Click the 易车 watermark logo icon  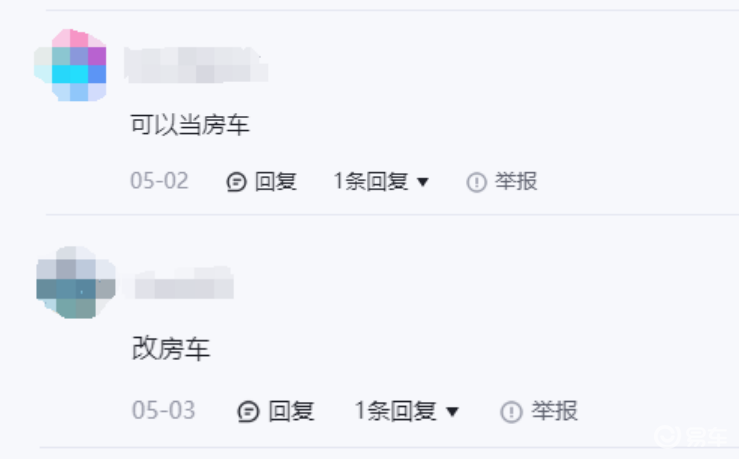coord(666,436)
